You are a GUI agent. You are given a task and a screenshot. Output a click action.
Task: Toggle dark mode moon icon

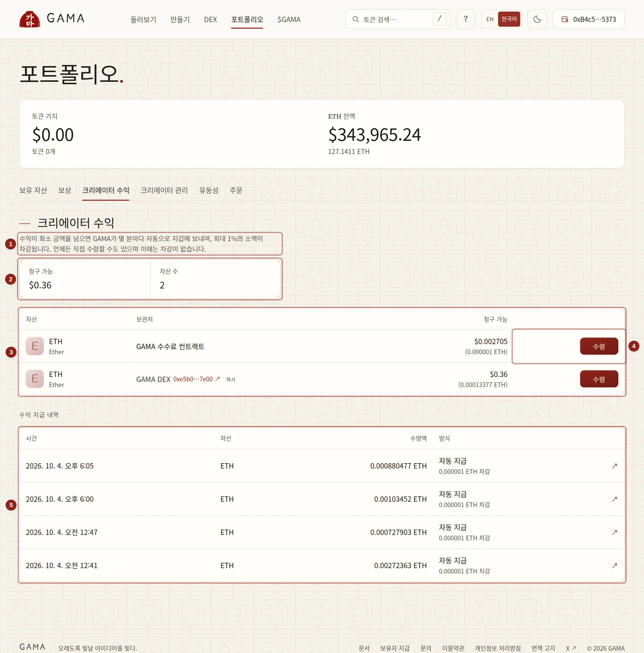pos(537,19)
